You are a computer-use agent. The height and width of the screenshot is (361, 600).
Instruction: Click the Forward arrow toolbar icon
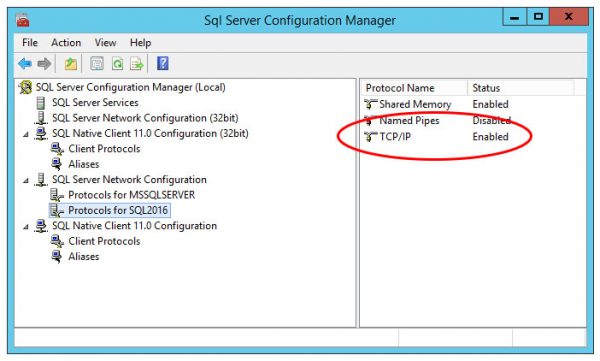tap(44, 64)
